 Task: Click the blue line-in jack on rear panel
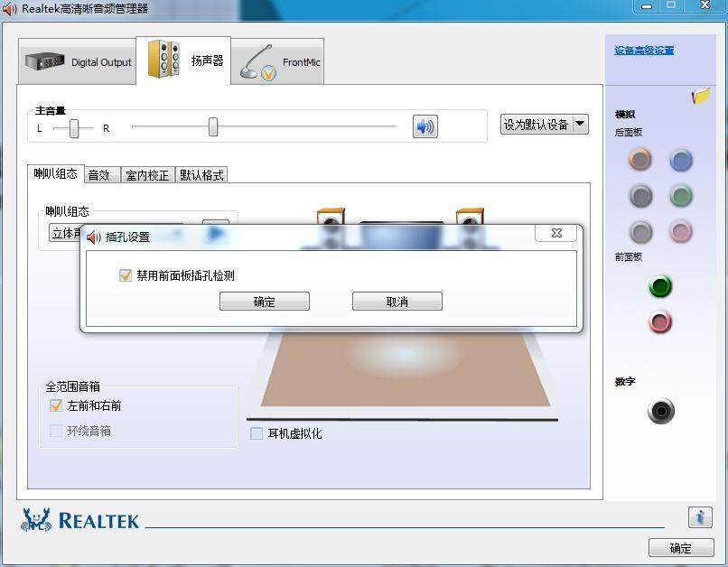point(680,160)
